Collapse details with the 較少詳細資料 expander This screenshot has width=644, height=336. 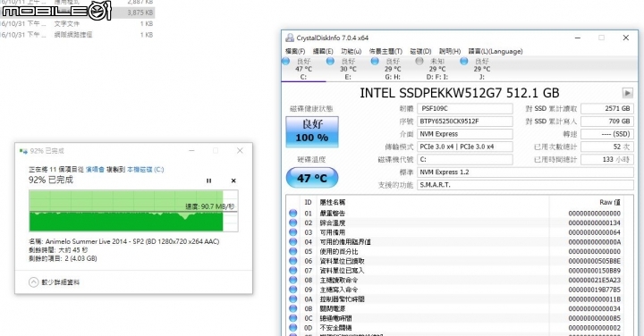[54, 282]
